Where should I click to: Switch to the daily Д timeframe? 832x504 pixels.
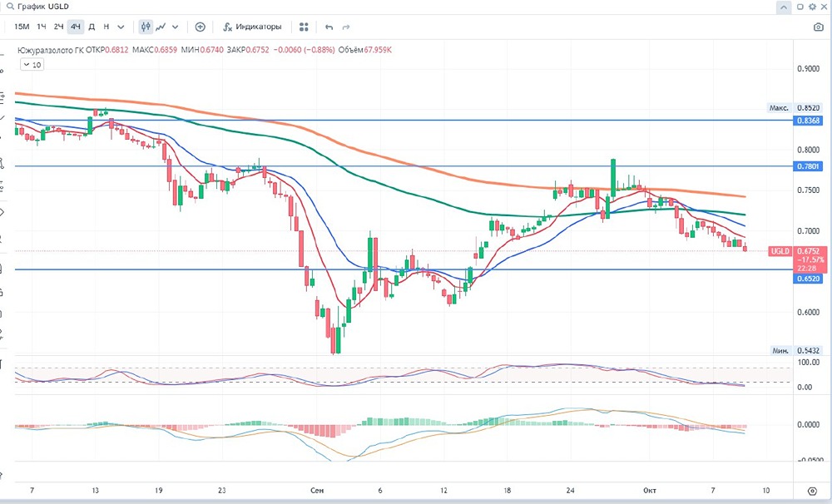[92, 27]
